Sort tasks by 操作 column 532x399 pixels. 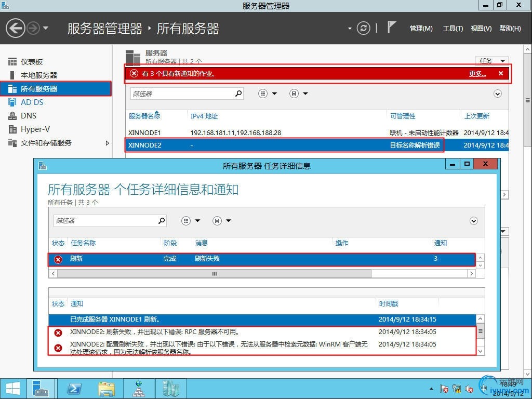[x=342, y=243]
